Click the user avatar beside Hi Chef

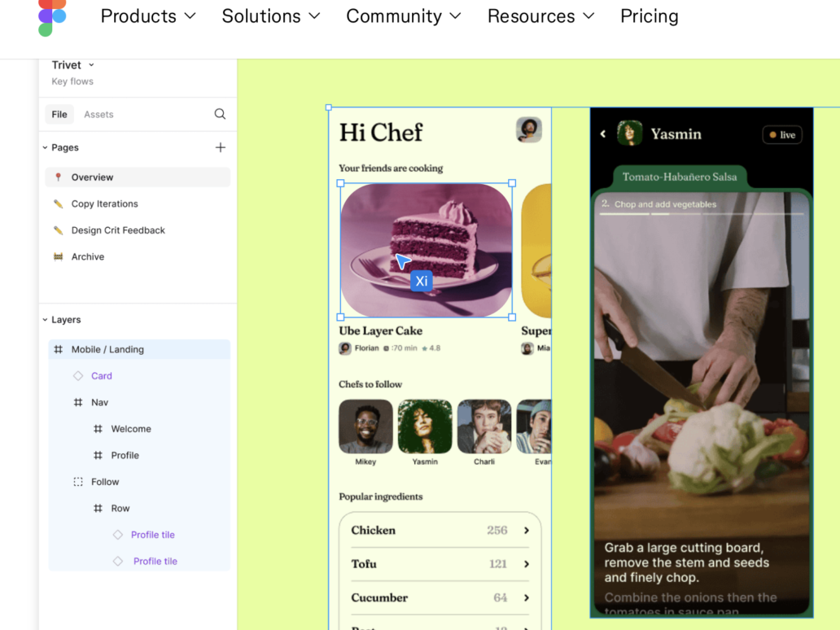click(529, 130)
